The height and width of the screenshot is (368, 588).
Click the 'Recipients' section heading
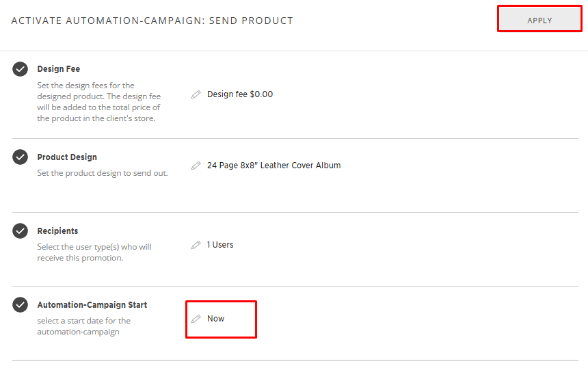pos(57,231)
